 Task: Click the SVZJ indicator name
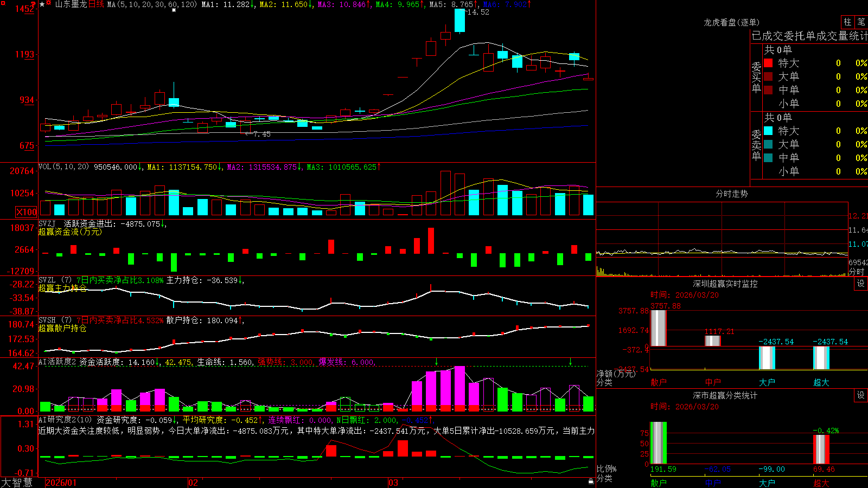click(47, 223)
